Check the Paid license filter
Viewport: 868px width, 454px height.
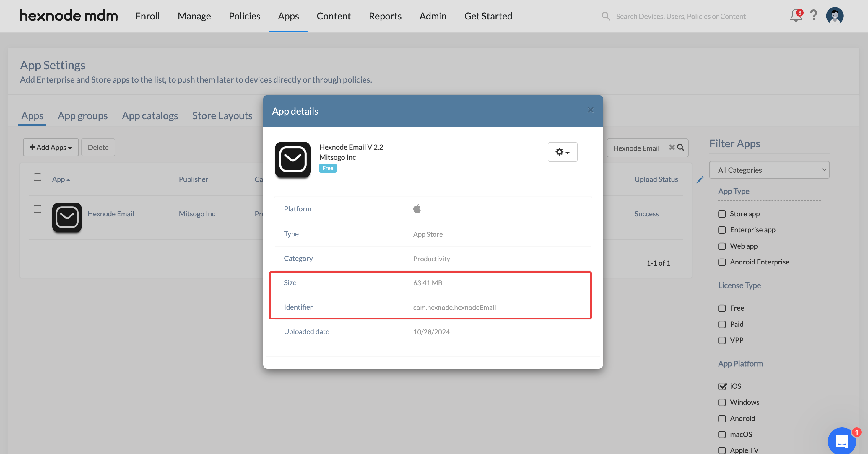[x=722, y=324]
